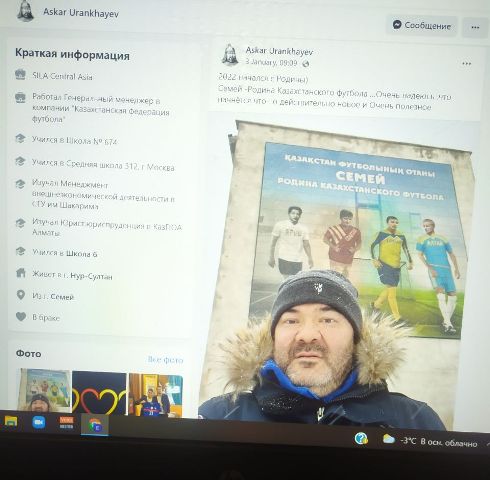
Task: Click the post author name link
Action: (x=279, y=51)
